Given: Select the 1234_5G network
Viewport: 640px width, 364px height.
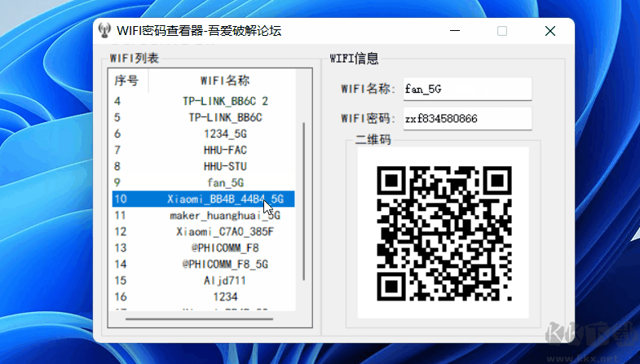Looking at the screenshot, I should [x=203, y=134].
